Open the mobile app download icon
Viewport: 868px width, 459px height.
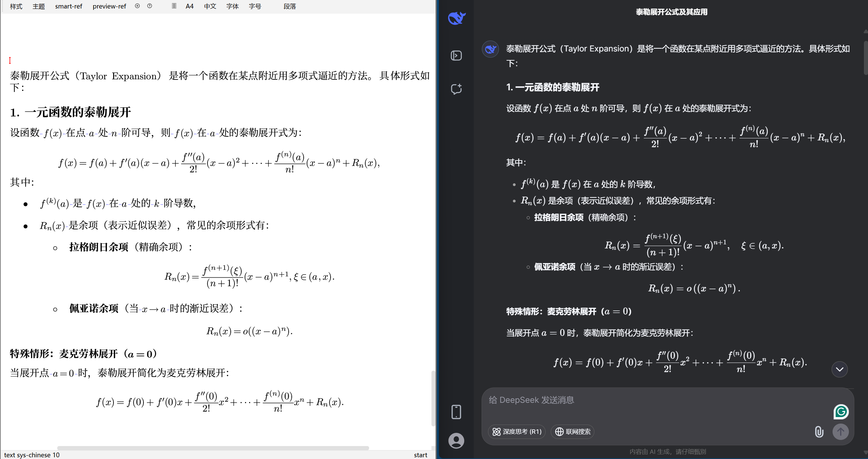(456, 412)
